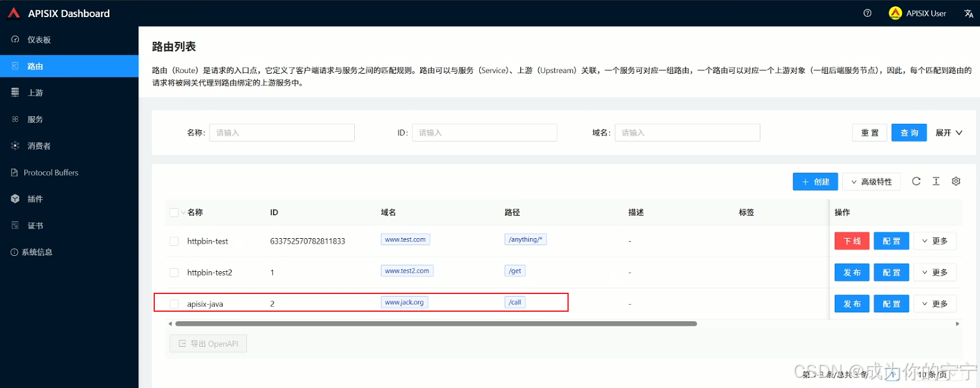This screenshot has width=980, height=388.
Task: Open the column settings gear icon
Action: point(956,181)
